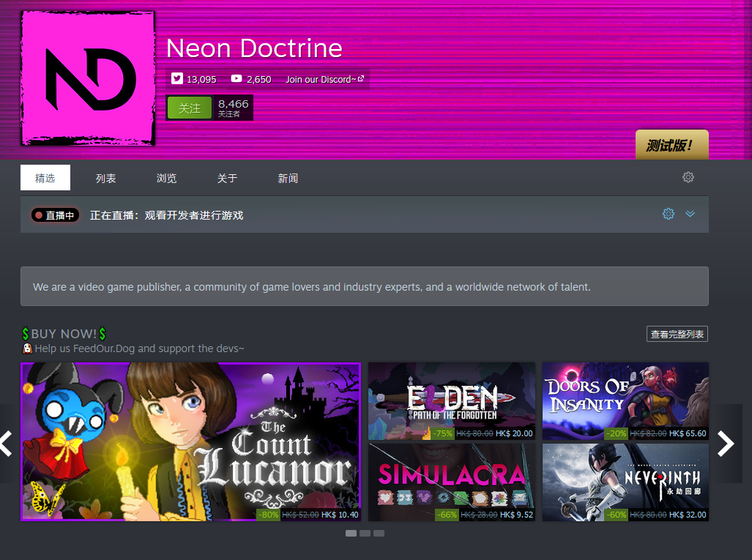Open the Twitter icon with 13,095 followers
This screenshot has width=752, height=560.
click(177, 78)
